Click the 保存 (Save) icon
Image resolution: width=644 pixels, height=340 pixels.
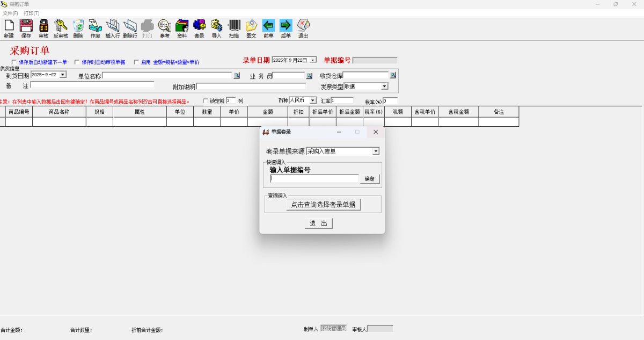[26, 28]
